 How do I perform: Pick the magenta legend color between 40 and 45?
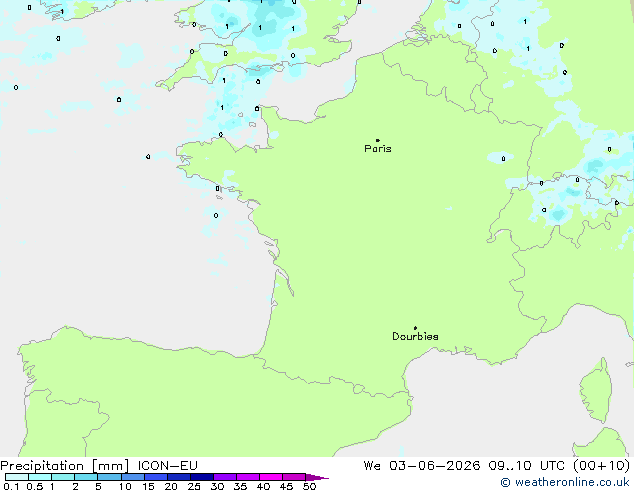pos(271,477)
